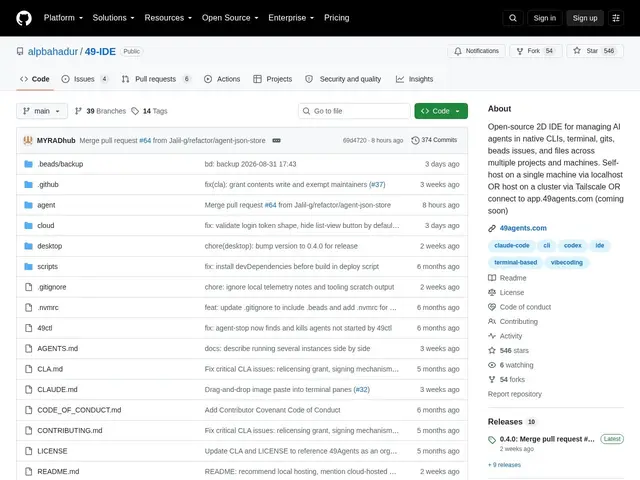Screen dimensions: 640x480
Task: Open the 49-IDE repository name link
Action: (100, 51)
